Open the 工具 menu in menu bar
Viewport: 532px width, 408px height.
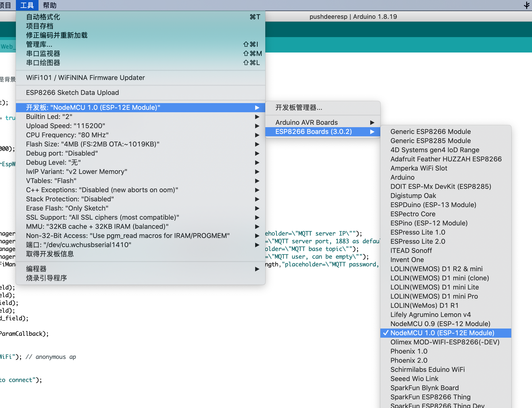[27, 5]
